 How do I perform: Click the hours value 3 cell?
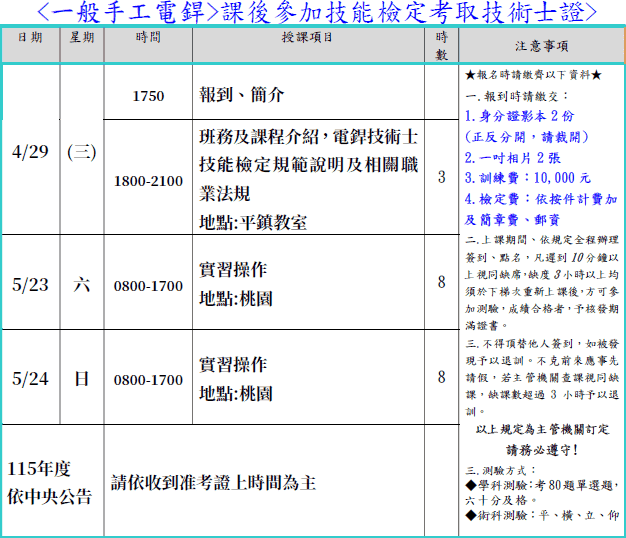(x=441, y=178)
